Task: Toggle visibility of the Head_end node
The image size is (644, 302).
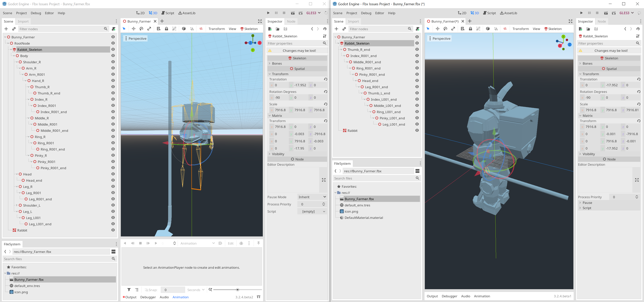Action: tap(113, 180)
